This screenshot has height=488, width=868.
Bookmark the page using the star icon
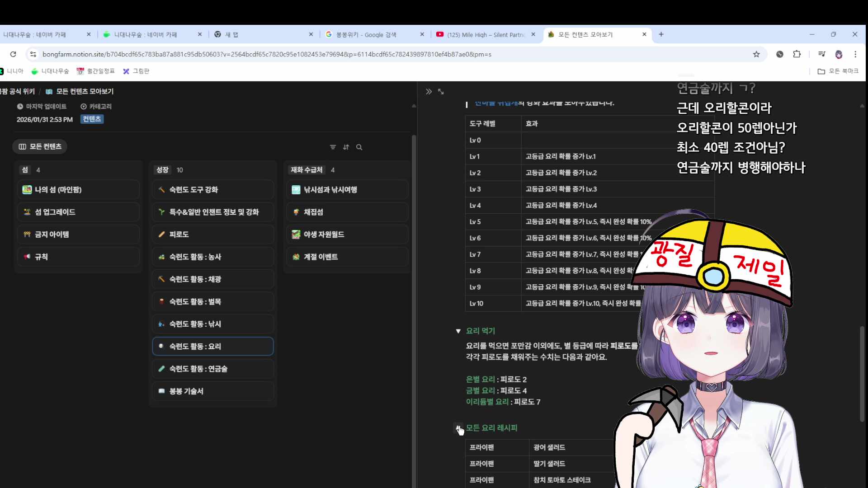point(756,54)
